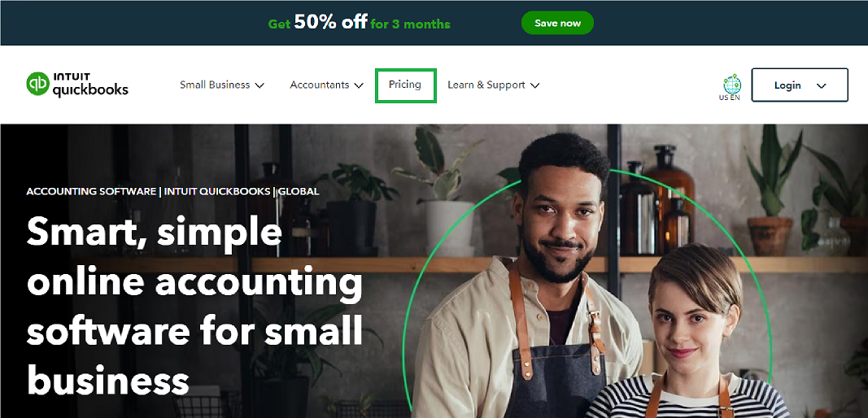The height and width of the screenshot is (418, 868).
Task: Click the Login button text
Action: pyautogui.click(x=787, y=85)
